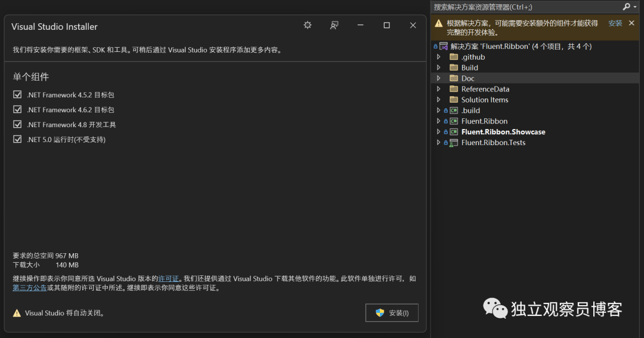Image resolution: width=644 pixels, height=338 pixels.
Task: Click the .github folder icon
Action: point(454,57)
